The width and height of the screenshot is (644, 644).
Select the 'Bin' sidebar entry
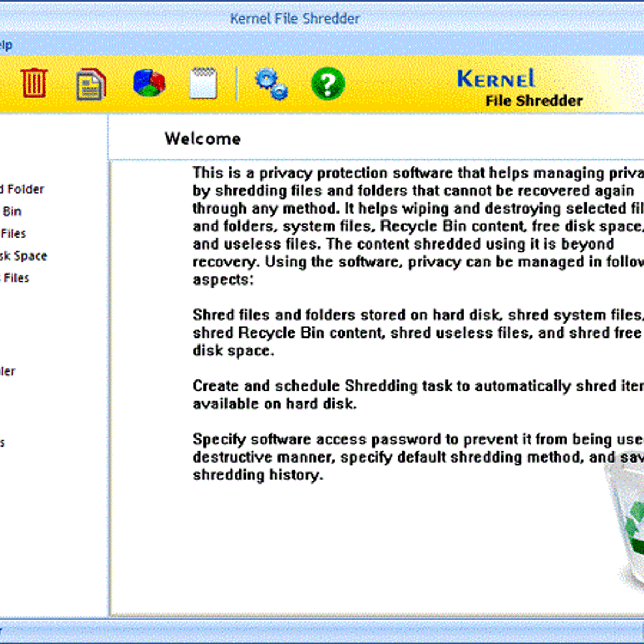point(12,211)
